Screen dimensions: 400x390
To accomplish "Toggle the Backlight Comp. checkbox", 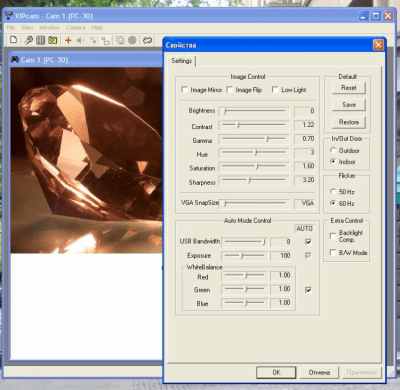I will coord(332,236).
